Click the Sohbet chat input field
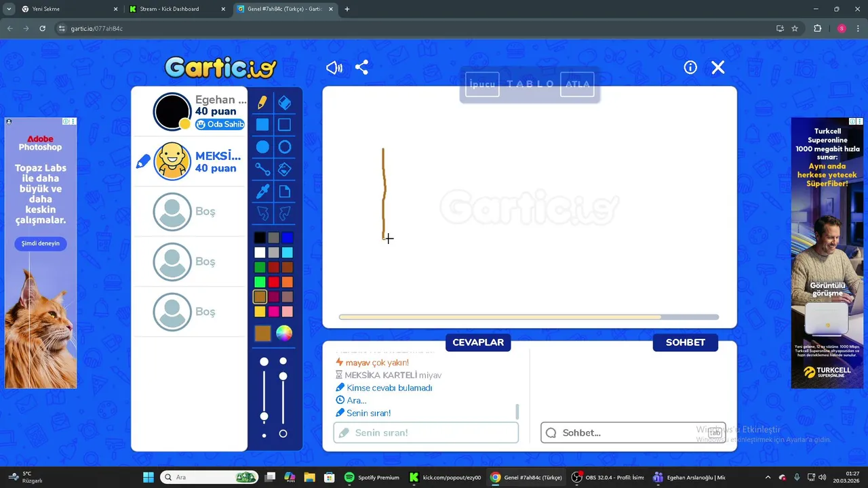The image size is (868, 488). (x=633, y=432)
